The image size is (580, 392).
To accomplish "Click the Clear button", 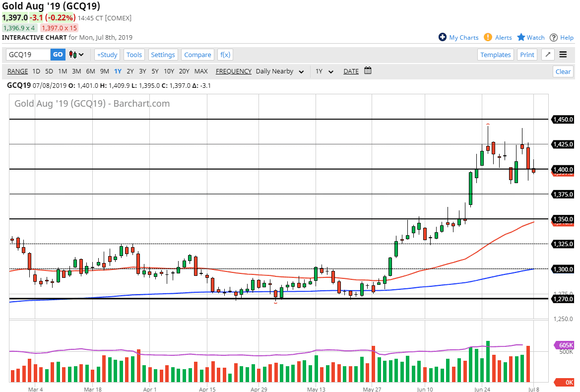I will pos(563,71).
